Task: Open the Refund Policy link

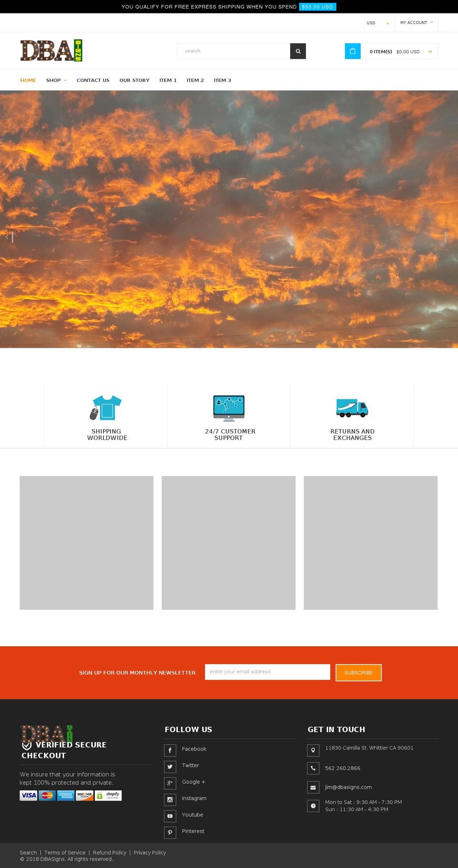Action: 110,853
